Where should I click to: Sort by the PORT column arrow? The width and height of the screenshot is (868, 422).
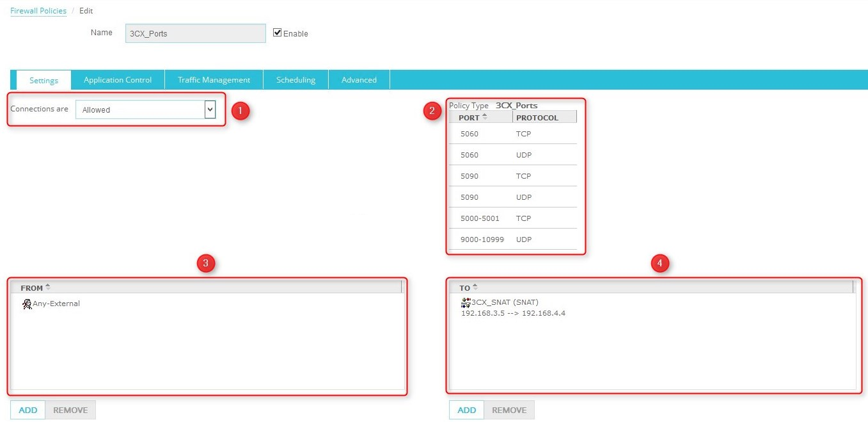click(x=484, y=117)
